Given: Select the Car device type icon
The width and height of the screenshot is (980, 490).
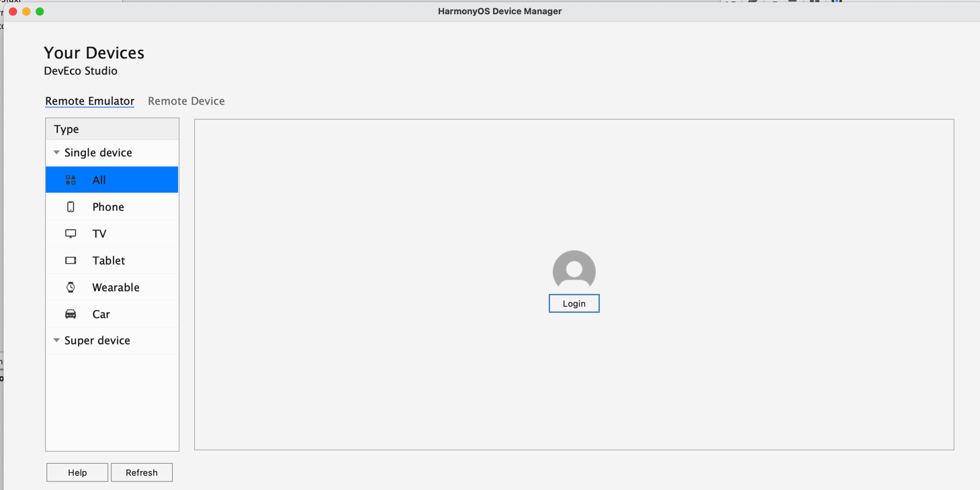Looking at the screenshot, I should (71, 313).
